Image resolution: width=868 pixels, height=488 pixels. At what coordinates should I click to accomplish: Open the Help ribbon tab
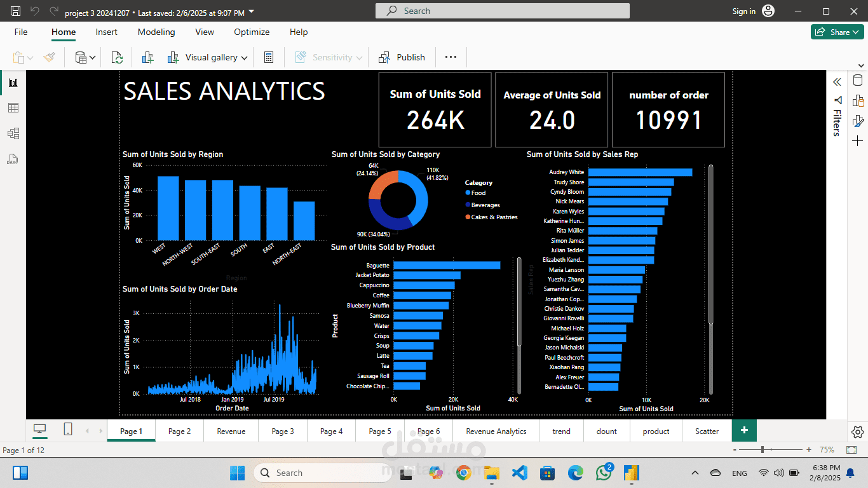click(299, 32)
